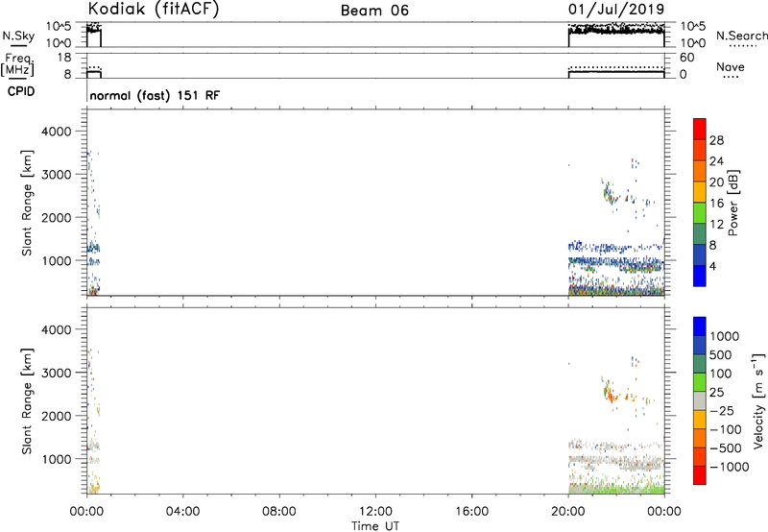Image resolution: width=768 pixels, height=532 pixels.
Task: Click the bright blue top Velocity swatch
Action: pyautogui.click(x=700, y=326)
